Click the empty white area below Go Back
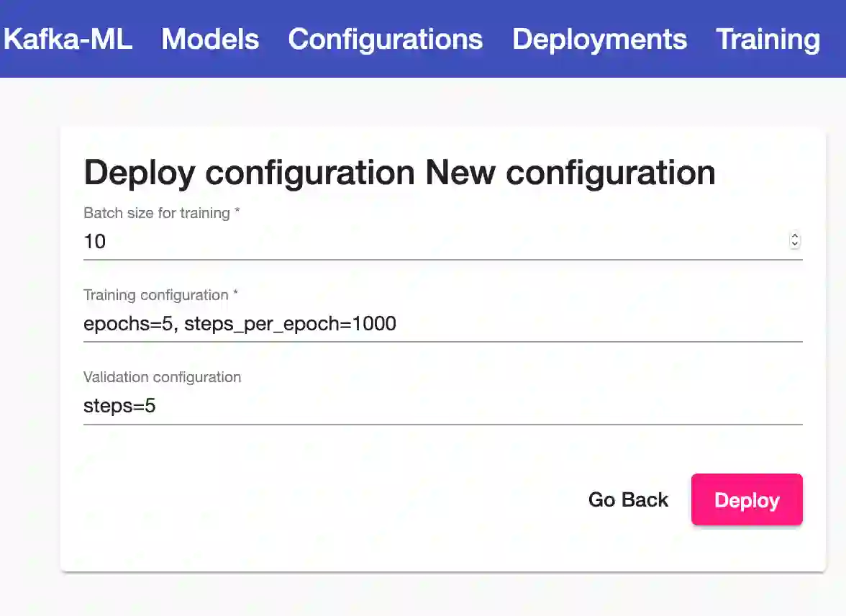The image size is (846, 616). click(628, 547)
